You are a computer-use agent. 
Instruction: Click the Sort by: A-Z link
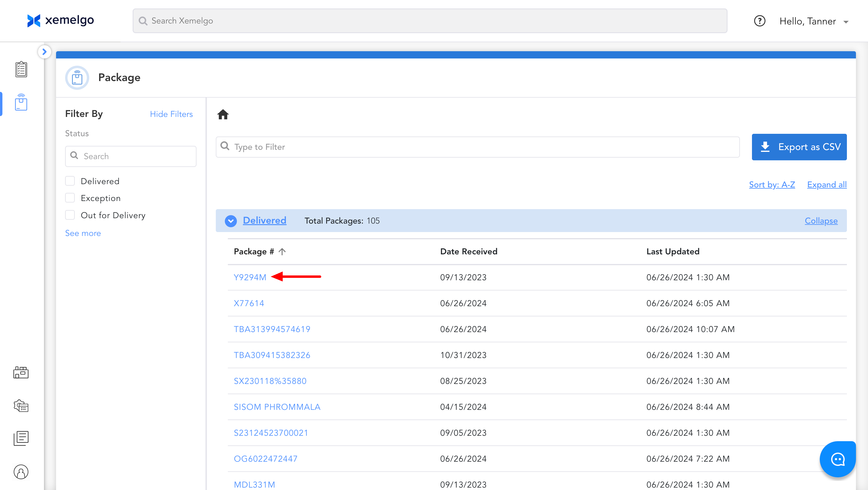(x=772, y=185)
